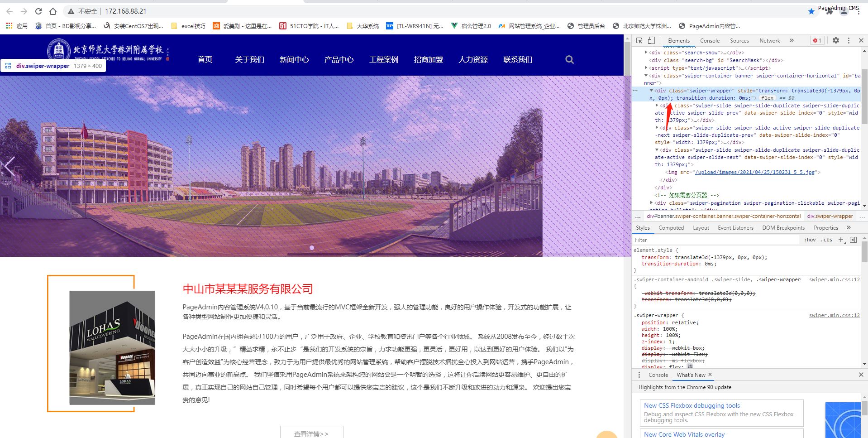Open the 51CTO学院 bookmark

pos(309,26)
